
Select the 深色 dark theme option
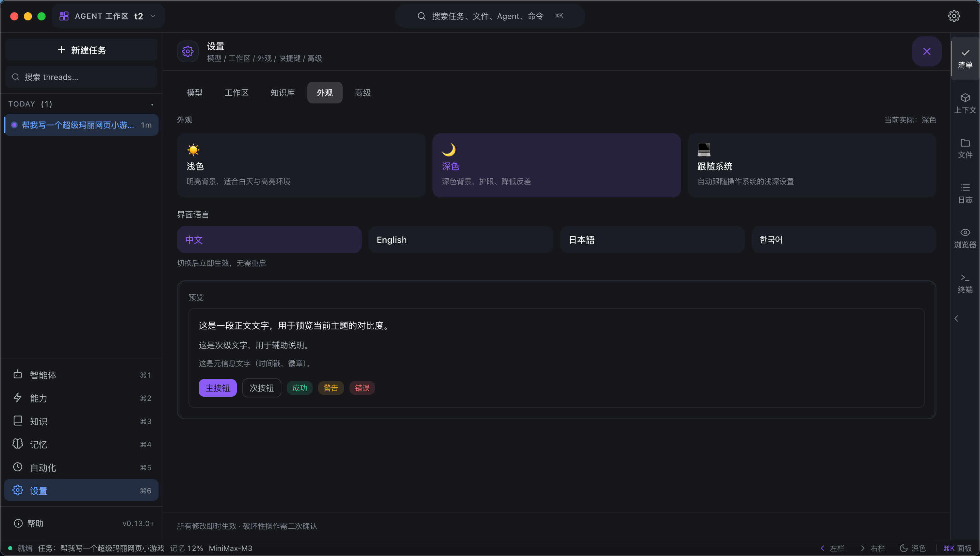556,165
